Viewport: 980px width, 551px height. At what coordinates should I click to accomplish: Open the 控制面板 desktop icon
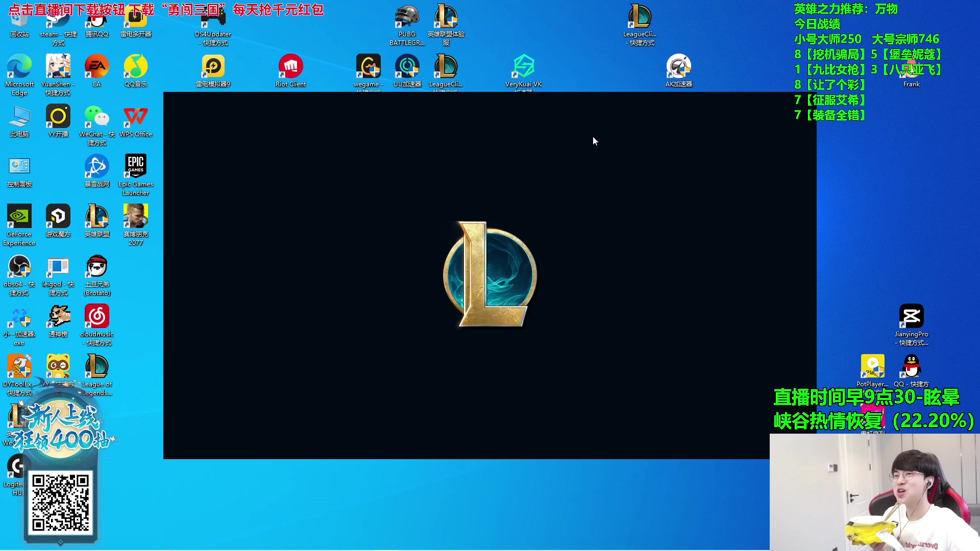pyautogui.click(x=19, y=170)
